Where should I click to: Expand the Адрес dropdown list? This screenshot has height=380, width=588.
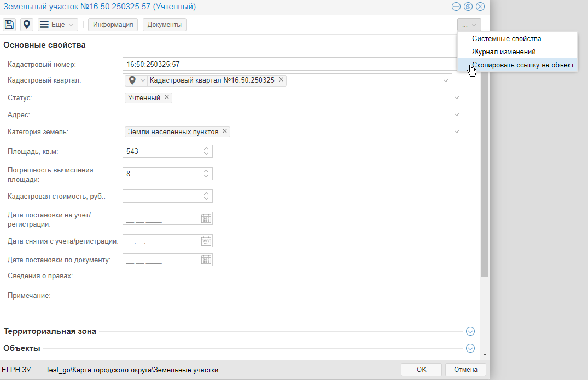coord(457,115)
